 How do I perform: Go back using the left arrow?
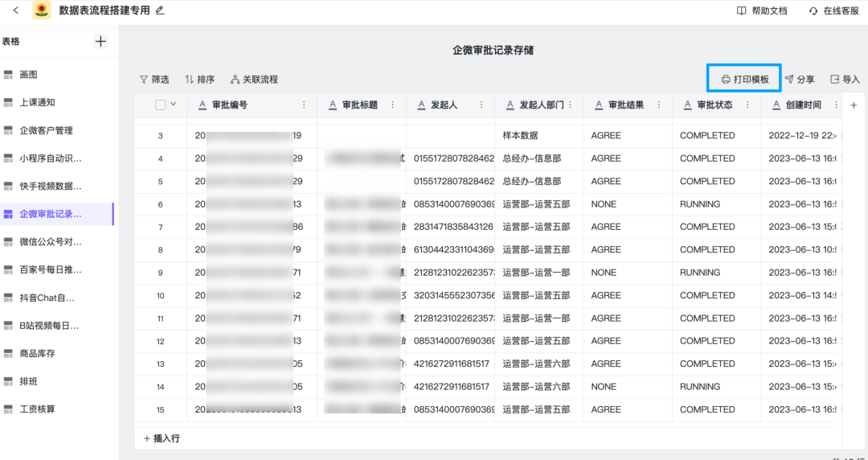coord(15,10)
